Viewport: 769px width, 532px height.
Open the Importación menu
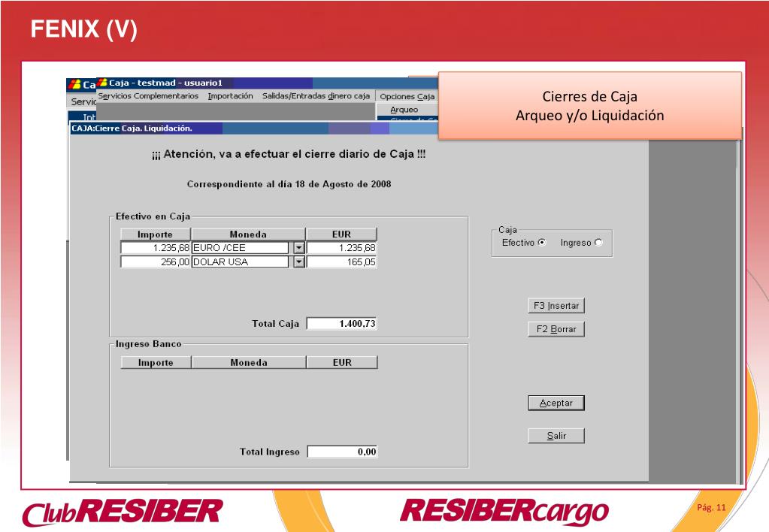231,96
